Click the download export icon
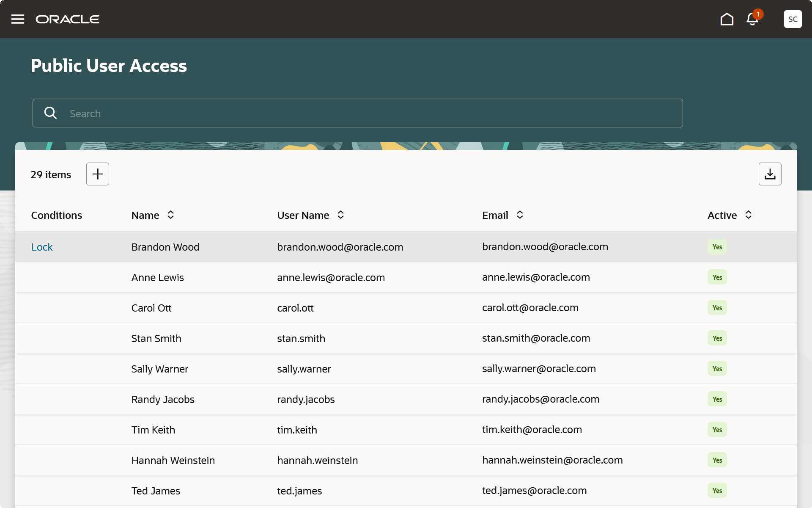 coord(770,174)
